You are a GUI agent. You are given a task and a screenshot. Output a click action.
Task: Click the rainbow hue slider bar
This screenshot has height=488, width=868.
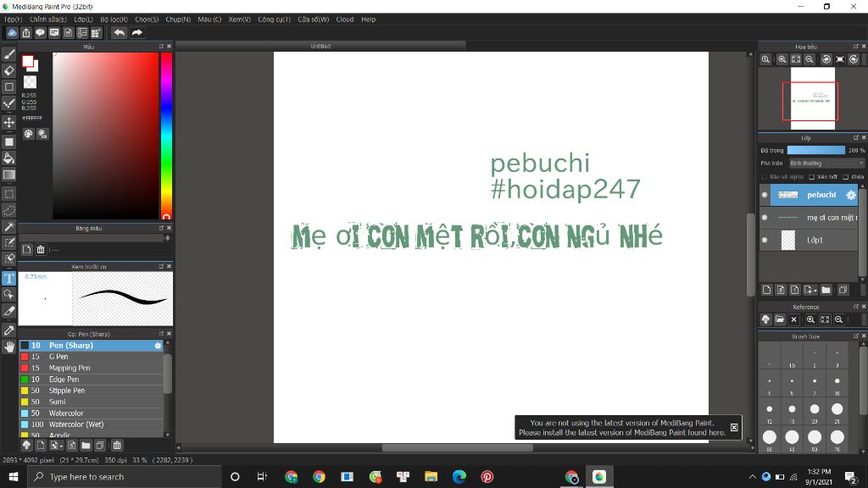166,136
